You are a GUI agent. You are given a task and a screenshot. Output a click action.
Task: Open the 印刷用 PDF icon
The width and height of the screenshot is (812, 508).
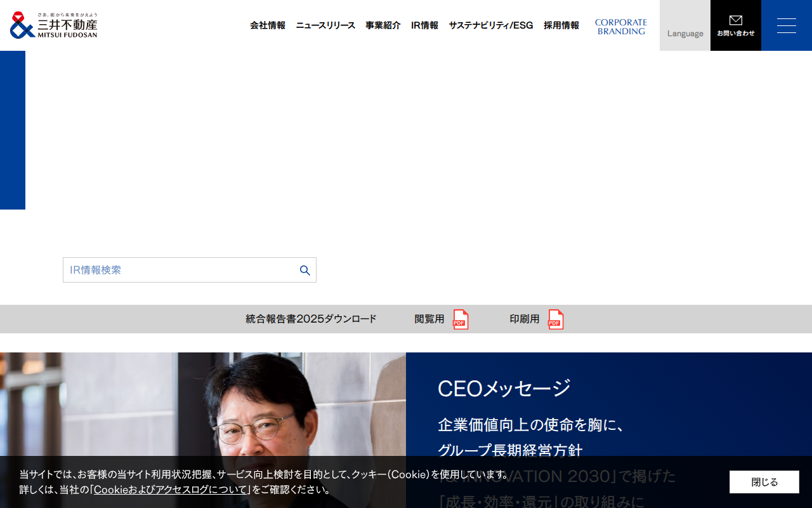coord(556,319)
